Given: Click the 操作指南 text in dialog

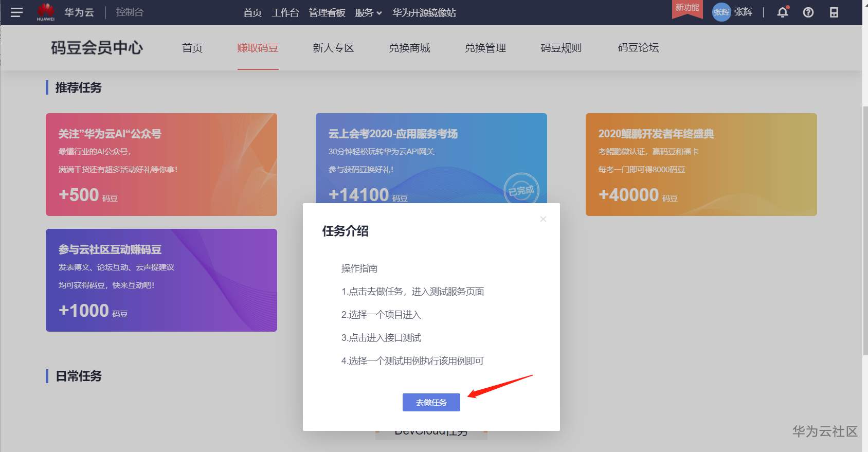Looking at the screenshot, I should pos(359,268).
